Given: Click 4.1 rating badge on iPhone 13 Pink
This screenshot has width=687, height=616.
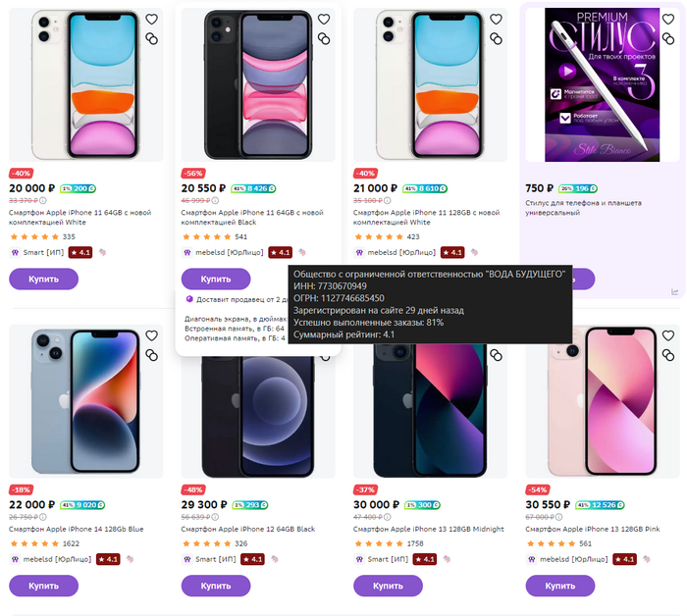Looking at the screenshot, I should tap(624, 559).
